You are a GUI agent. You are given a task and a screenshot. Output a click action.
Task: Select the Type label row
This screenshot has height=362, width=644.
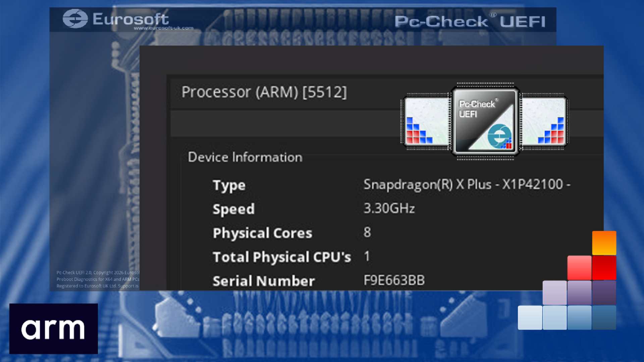229,185
